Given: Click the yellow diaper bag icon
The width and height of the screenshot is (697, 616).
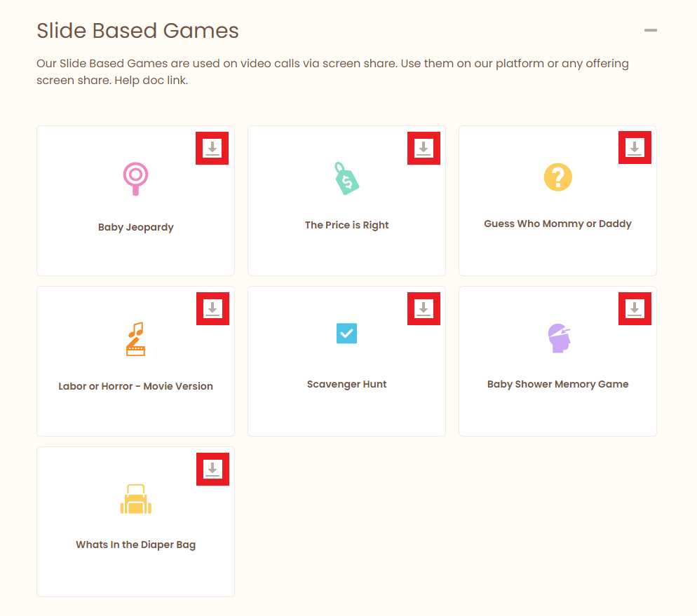Looking at the screenshot, I should [135, 499].
